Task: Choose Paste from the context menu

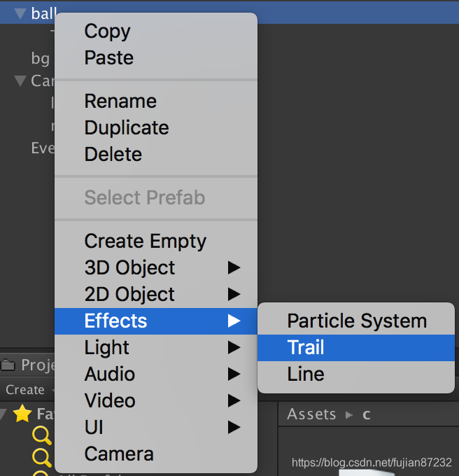Action: point(108,58)
